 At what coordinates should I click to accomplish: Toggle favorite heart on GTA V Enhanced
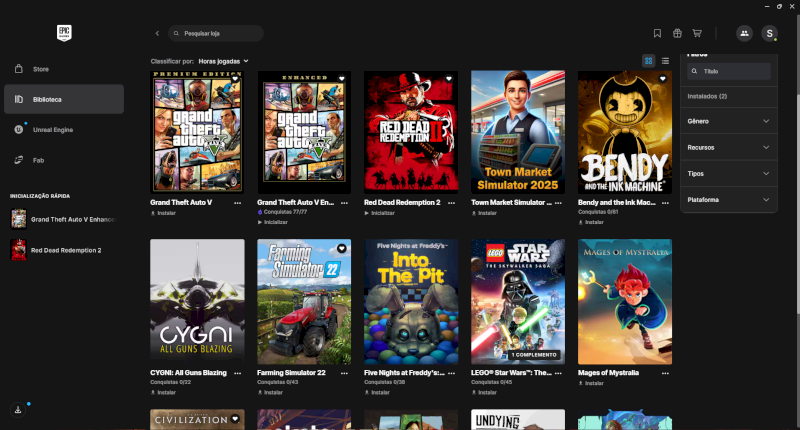pyautogui.click(x=342, y=79)
